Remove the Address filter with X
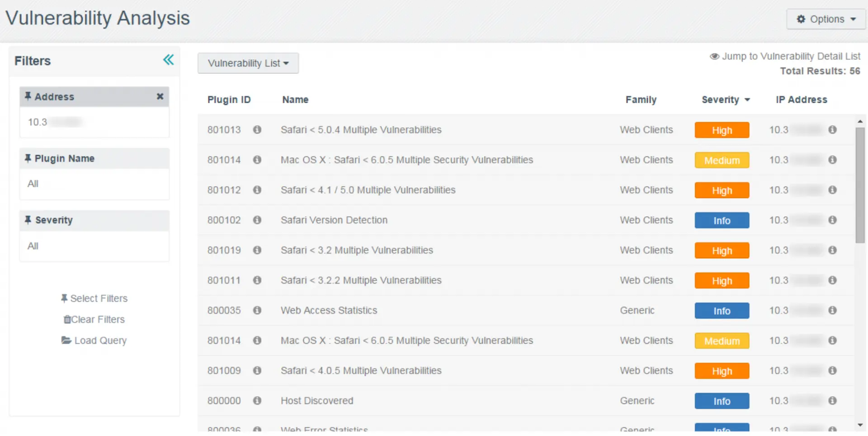 (160, 96)
